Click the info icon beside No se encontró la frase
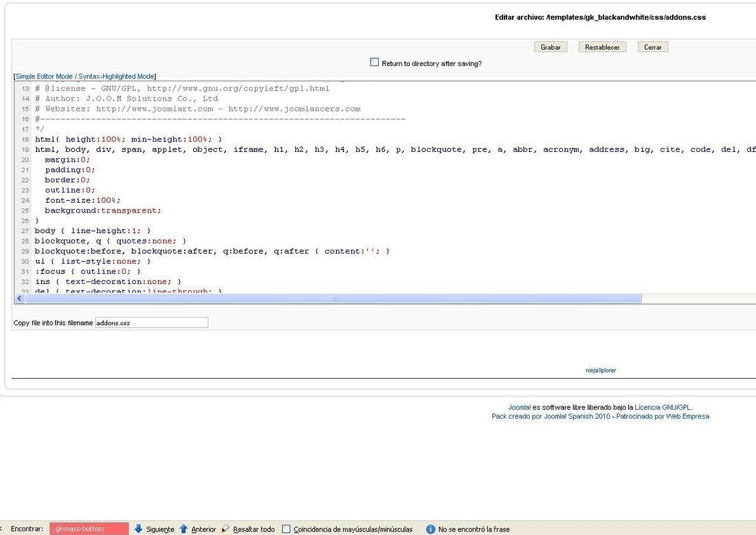Viewport: 756px width, 535px height. [x=430, y=529]
